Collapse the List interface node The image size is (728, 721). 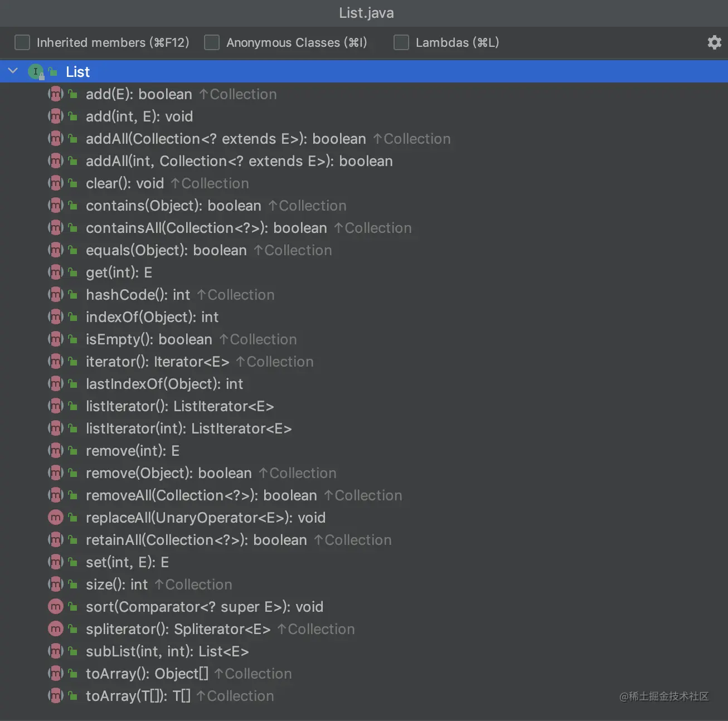(13, 71)
